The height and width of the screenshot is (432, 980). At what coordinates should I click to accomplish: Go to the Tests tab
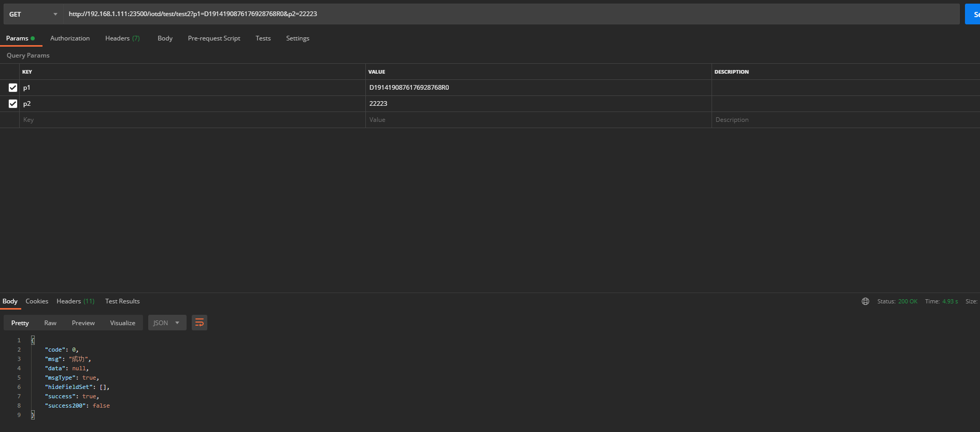coord(263,38)
